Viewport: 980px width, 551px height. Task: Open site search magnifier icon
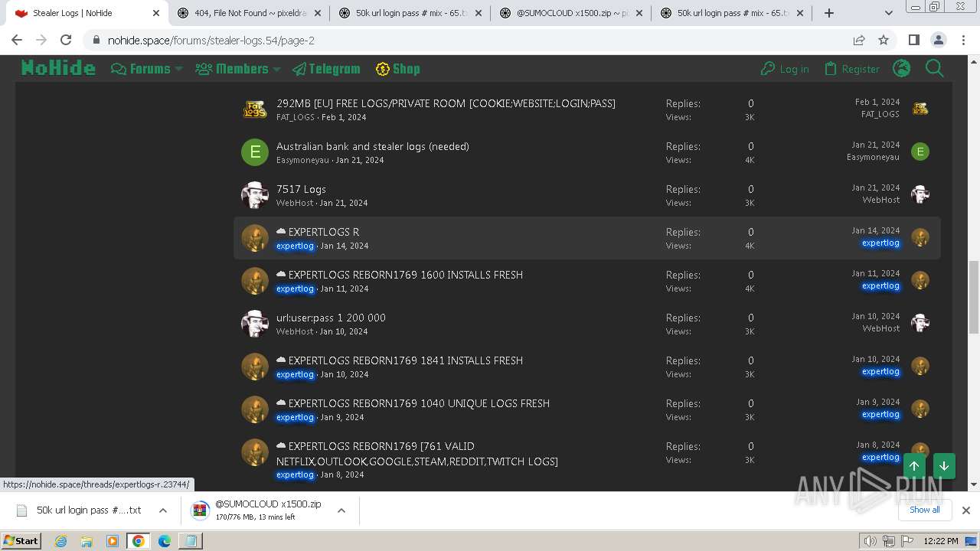pyautogui.click(x=934, y=69)
